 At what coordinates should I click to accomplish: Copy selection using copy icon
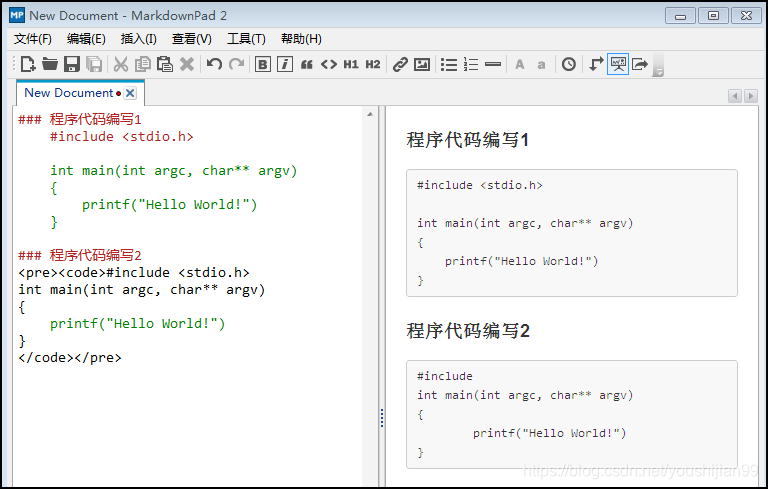143,64
